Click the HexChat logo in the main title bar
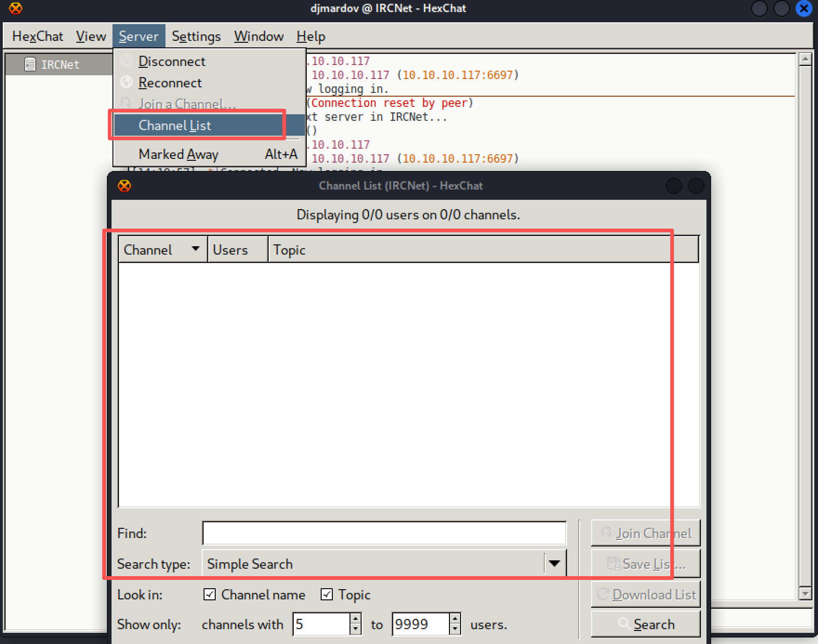 16,8
